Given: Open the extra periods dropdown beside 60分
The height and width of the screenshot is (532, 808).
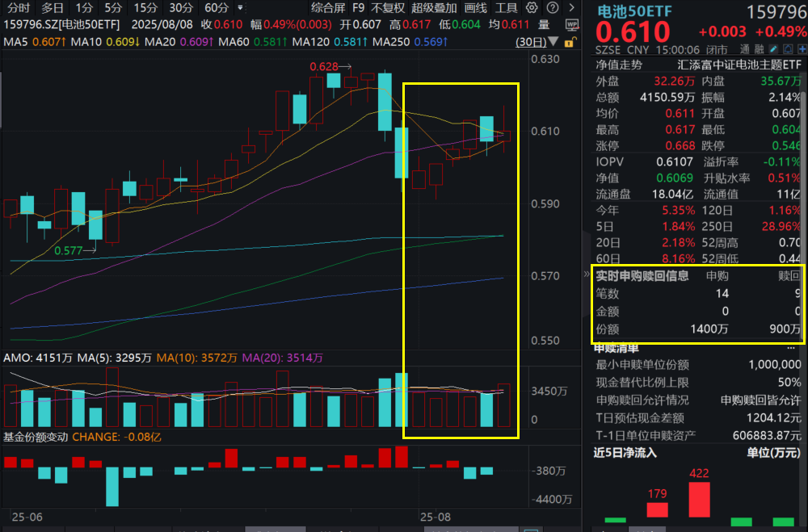Looking at the screenshot, I should tap(239, 8).
